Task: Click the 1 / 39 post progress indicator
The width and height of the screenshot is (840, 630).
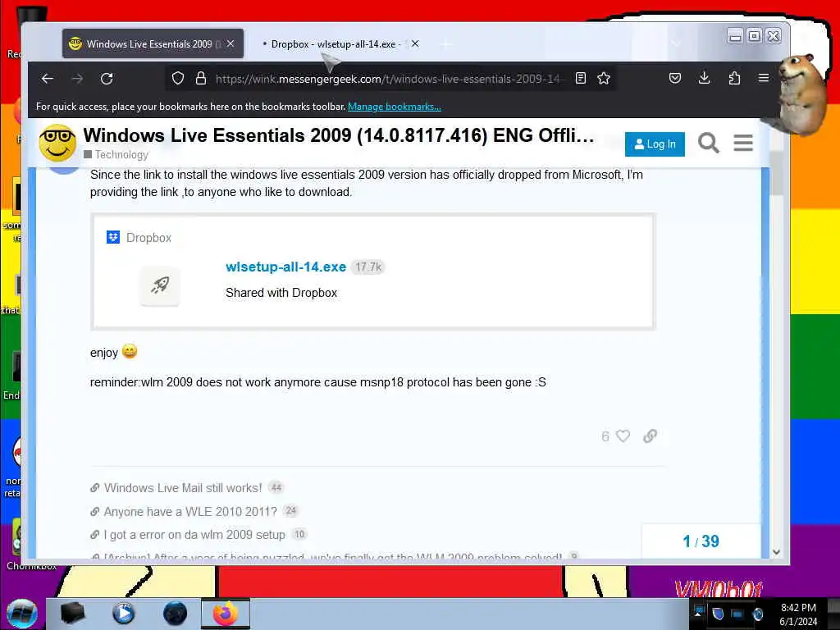Action: [701, 541]
